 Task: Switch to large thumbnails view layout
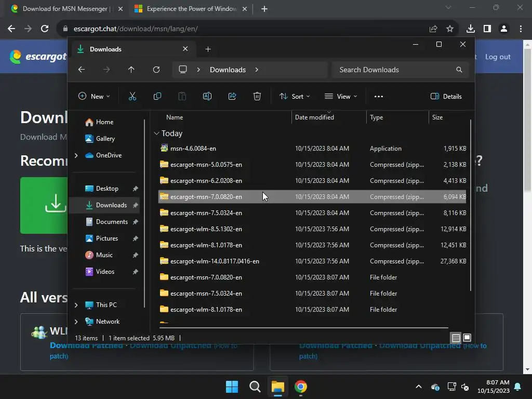(x=467, y=338)
